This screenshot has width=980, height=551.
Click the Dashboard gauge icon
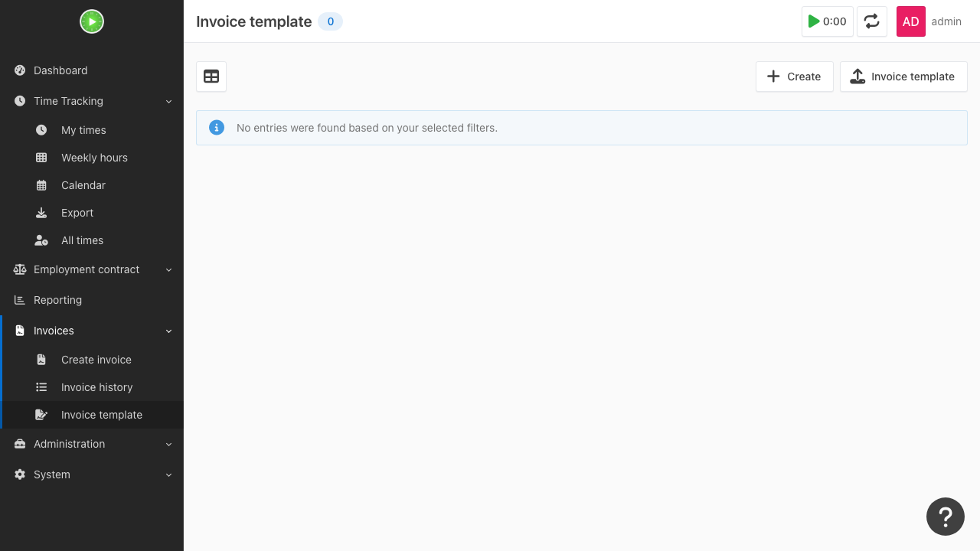[20, 70]
